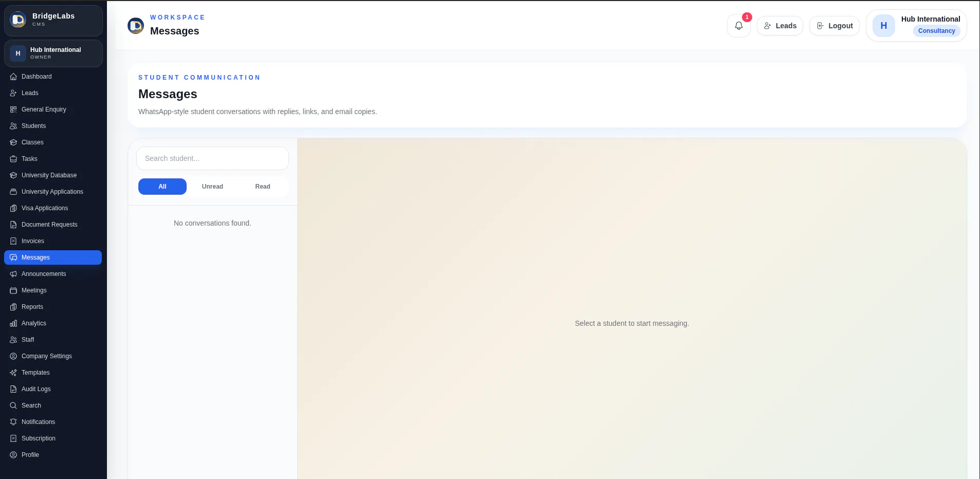Click the Announcements megaphone icon
Viewport: 980px width, 479px height.
coord(13,274)
